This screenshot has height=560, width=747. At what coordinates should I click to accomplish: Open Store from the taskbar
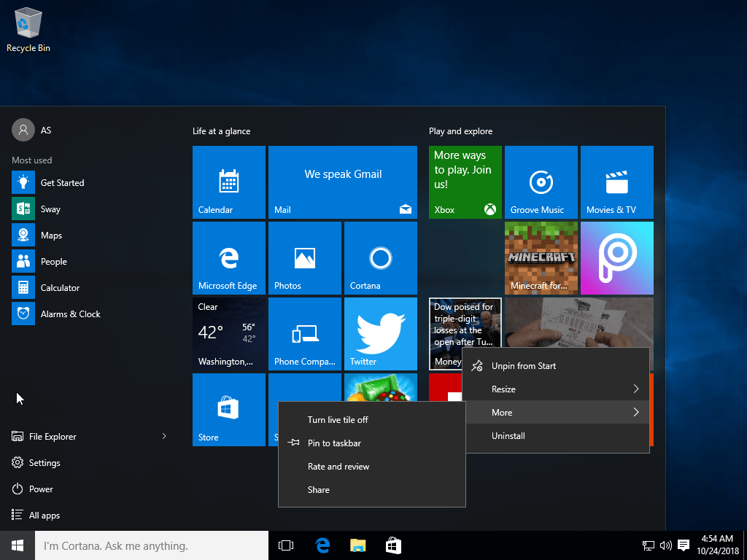tap(393, 545)
